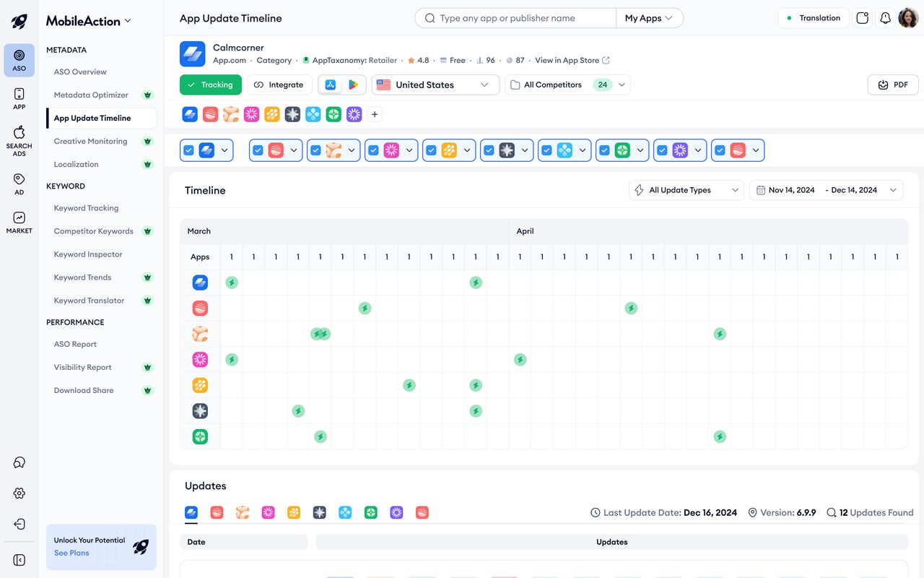Focus the app or publisher search field
This screenshot has width=924, height=578.
(x=515, y=18)
